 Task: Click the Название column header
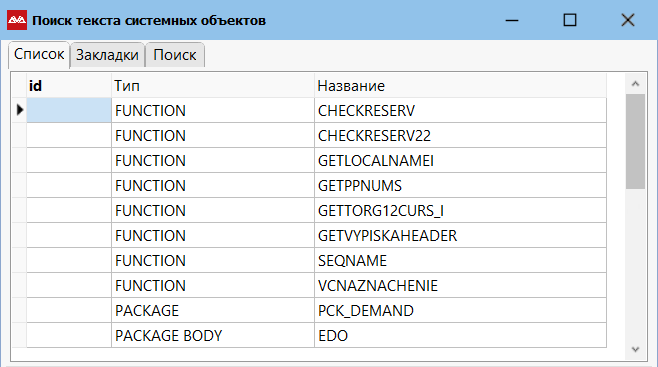click(x=460, y=86)
